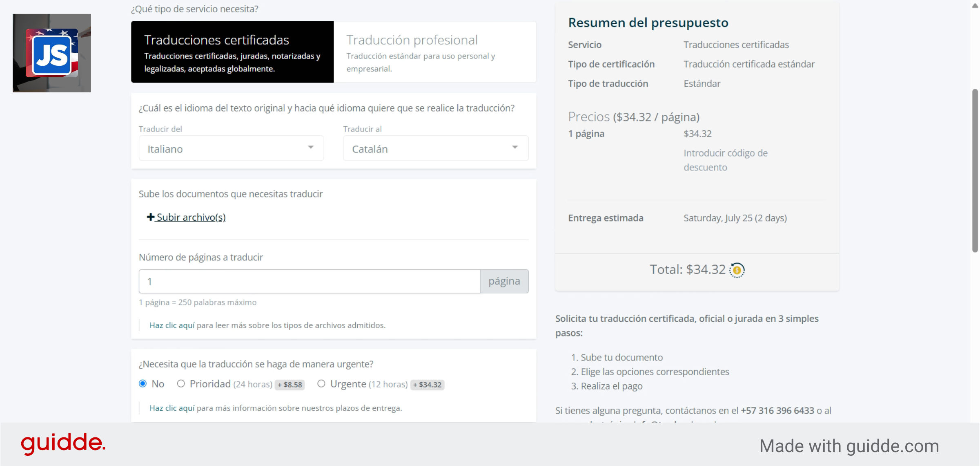Click the + $34.32 urgent price badge
This screenshot has height=466, width=980.
427,385
